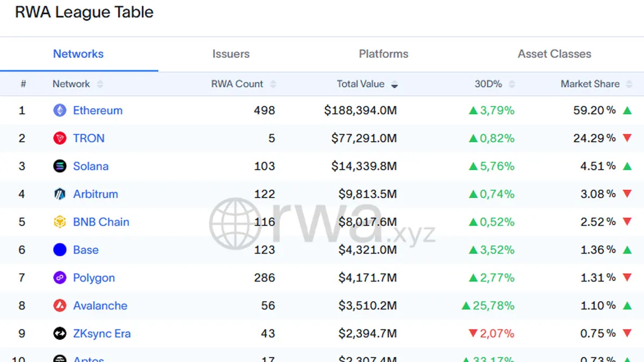Click Avalanche's green market share up arrow
Screen dimensions: 644x362
click(x=627, y=306)
